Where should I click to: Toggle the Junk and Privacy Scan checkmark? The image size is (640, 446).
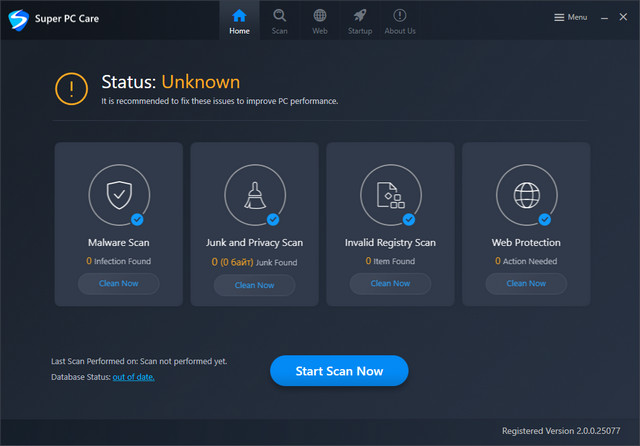pyautogui.click(x=273, y=220)
